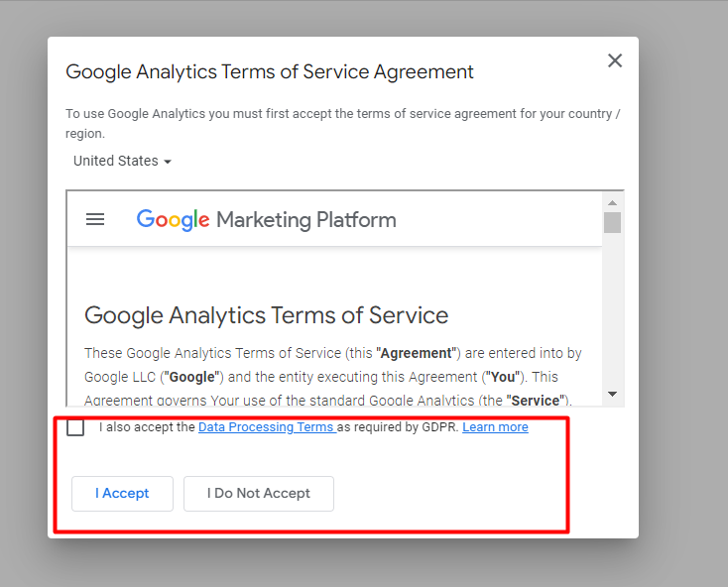The image size is (728, 587).
Task: Open the hamburger menu in Marketing Platform
Action: click(x=95, y=219)
